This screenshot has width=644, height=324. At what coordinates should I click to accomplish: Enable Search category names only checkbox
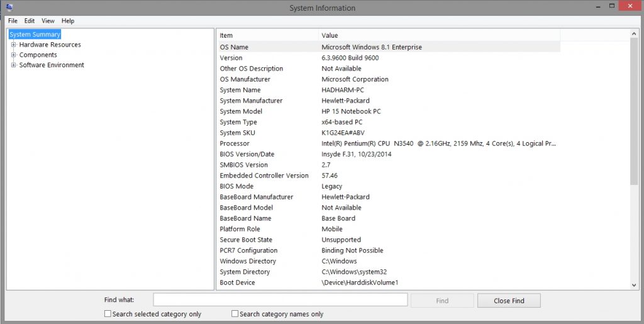coord(235,314)
